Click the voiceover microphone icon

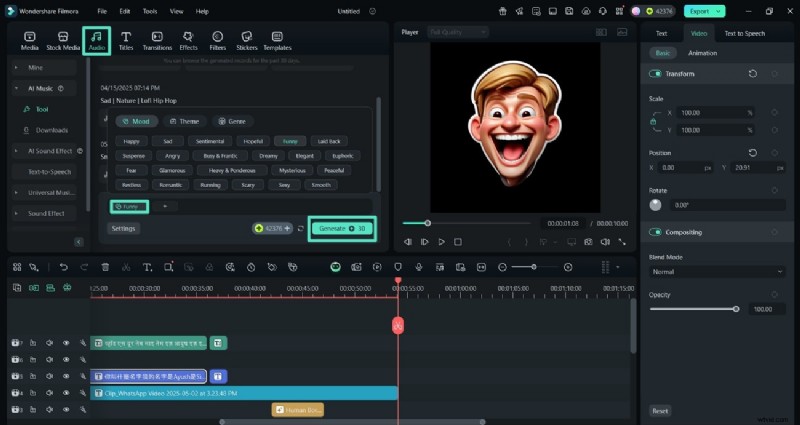tap(418, 267)
